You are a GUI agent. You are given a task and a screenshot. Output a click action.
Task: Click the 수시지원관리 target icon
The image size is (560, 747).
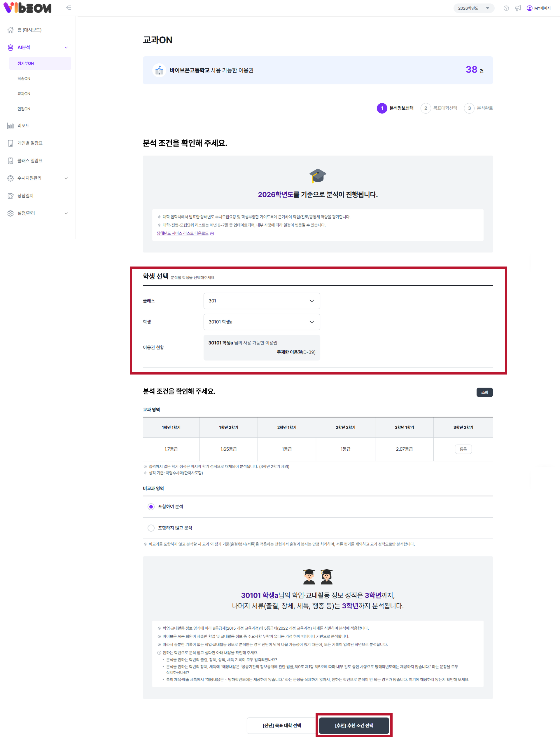coord(10,178)
